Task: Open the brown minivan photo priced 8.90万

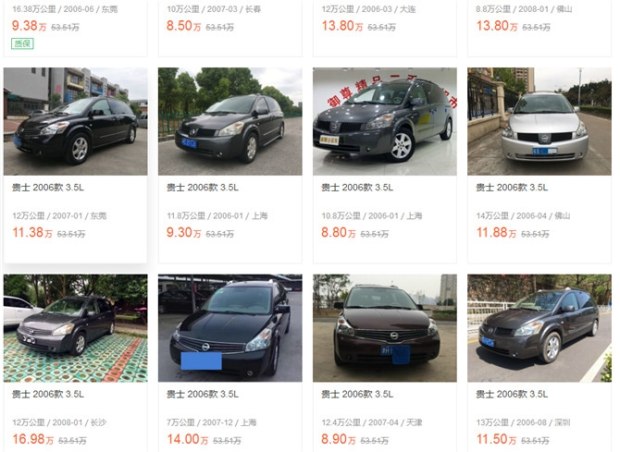Action: pyautogui.click(x=385, y=328)
